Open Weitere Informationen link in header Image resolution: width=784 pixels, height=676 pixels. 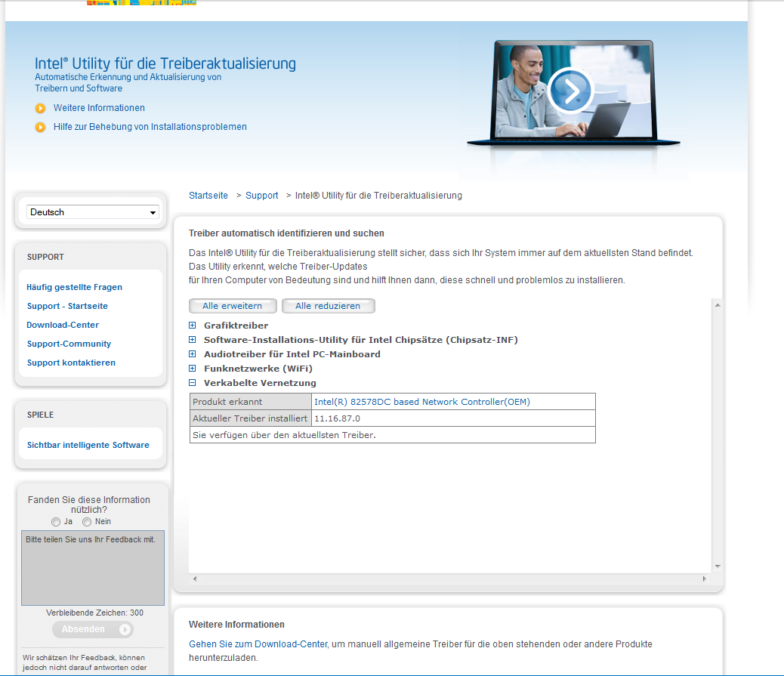pyautogui.click(x=99, y=108)
